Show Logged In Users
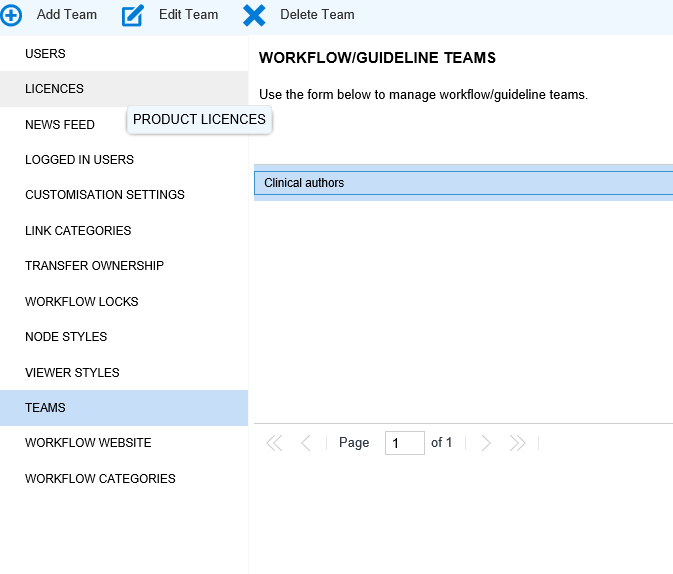The height and width of the screenshot is (574, 673). pyautogui.click(x=79, y=160)
